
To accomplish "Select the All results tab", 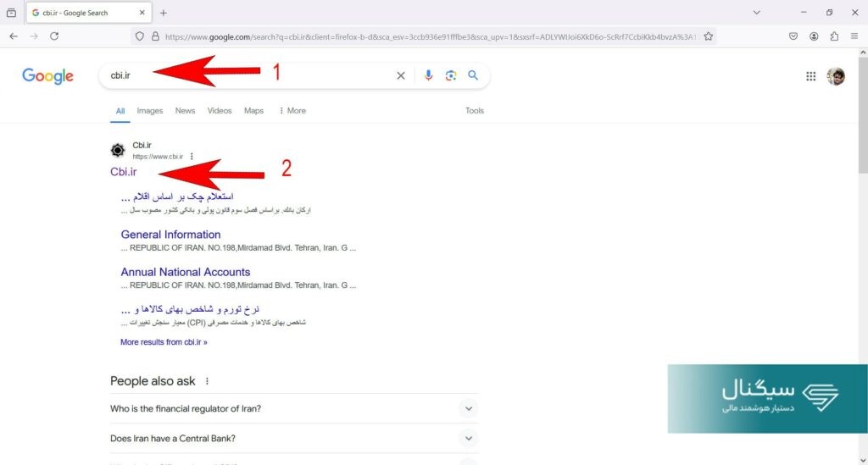I will click(120, 111).
